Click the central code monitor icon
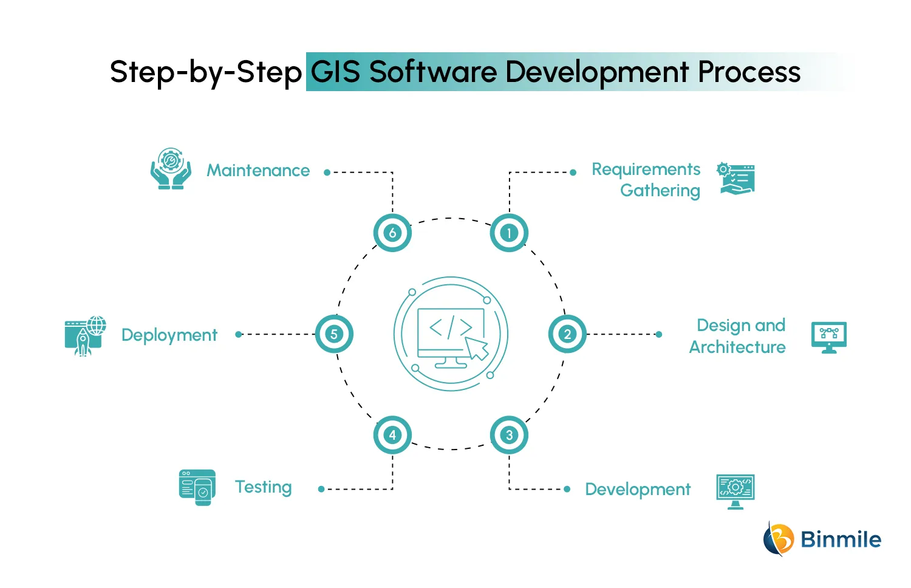This screenshot has width=911, height=588. pos(451,334)
